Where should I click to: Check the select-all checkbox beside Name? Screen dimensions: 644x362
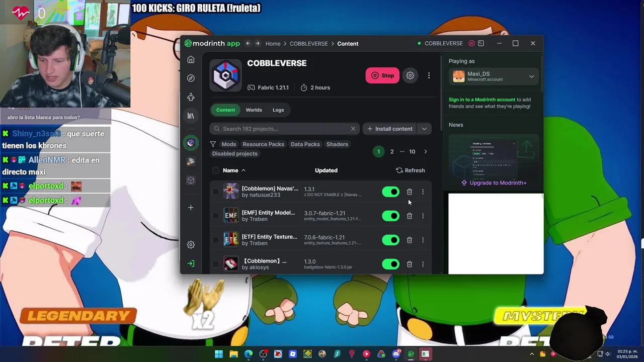216,170
